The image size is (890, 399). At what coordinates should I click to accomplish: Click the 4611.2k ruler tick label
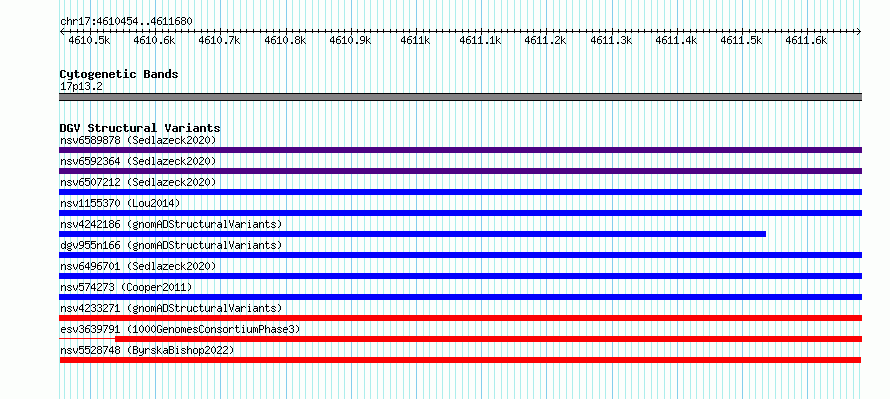tap(545, 40)
